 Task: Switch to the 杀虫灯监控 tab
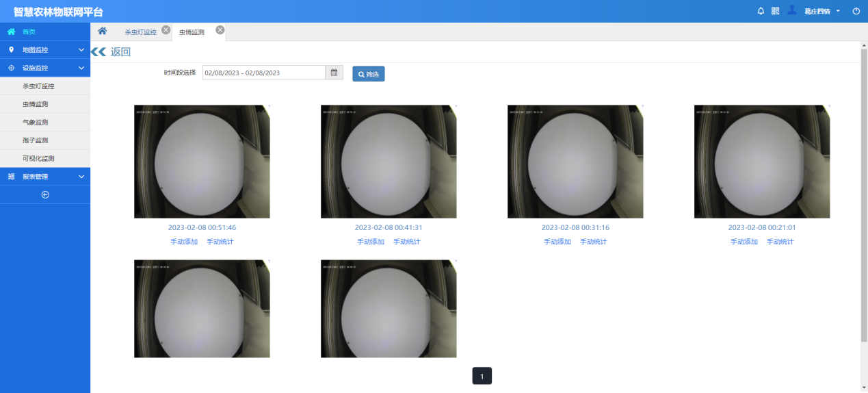[x=140, y=32]
